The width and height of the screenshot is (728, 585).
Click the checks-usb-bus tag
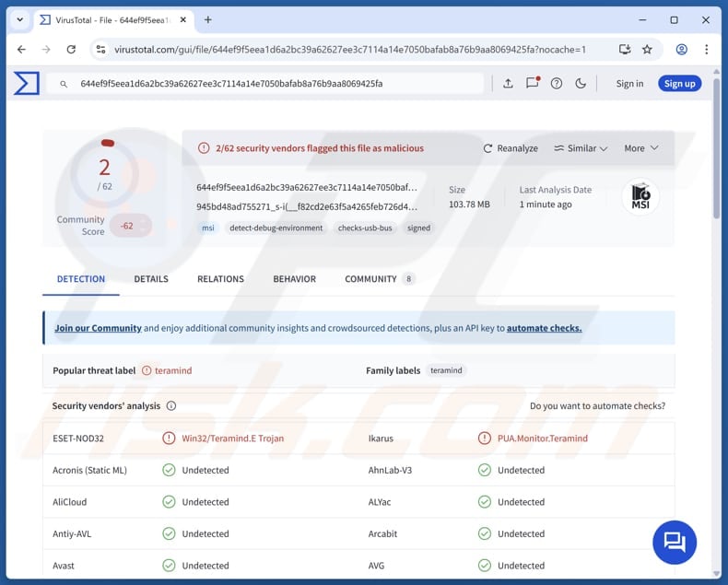[365, 228]
